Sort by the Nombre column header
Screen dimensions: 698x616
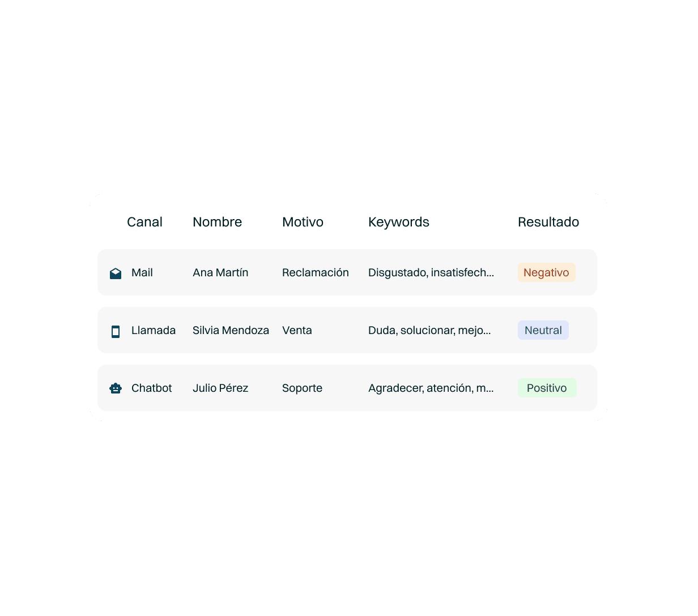point(218,222)
